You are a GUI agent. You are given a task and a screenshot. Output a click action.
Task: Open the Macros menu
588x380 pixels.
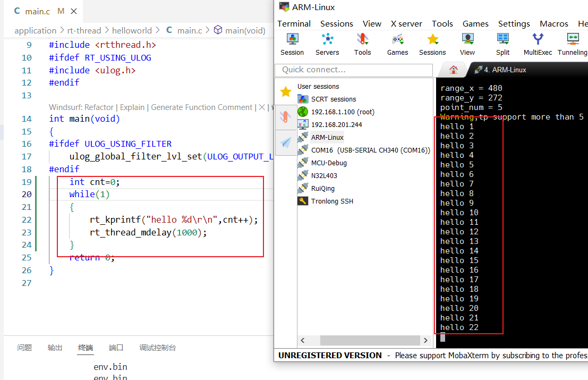point(554,23)
